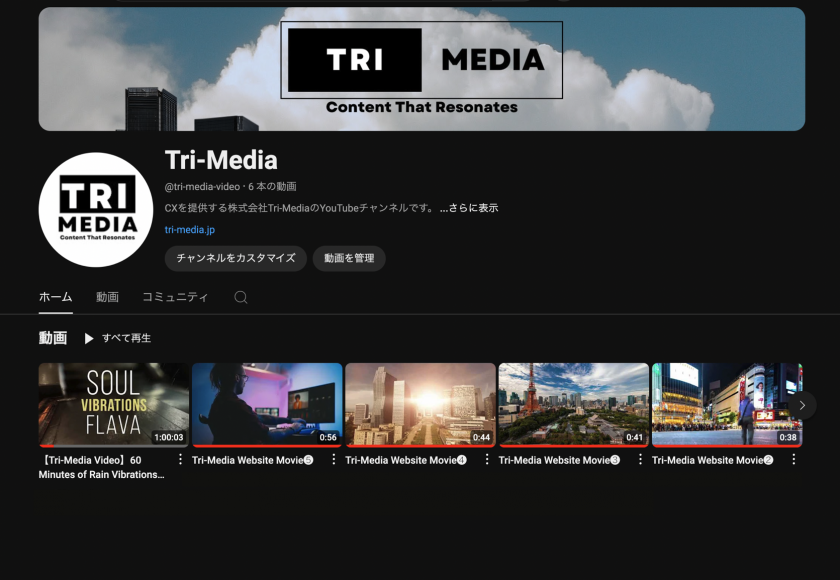Open options menu on the Rain Vibrations video
The width and height of the screenshot is (840, 580).
coord(178,460)
